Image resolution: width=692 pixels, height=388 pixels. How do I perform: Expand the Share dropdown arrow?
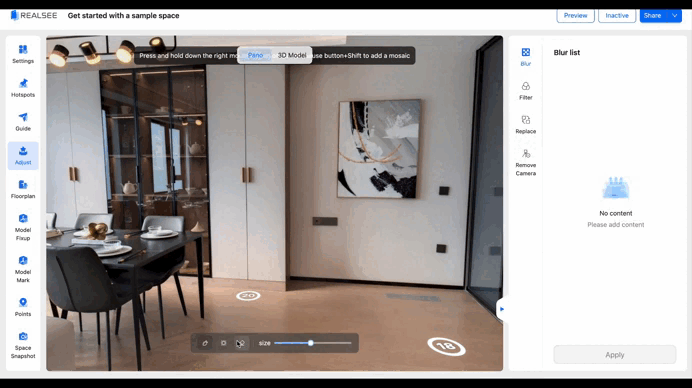[x=674, y=15]
